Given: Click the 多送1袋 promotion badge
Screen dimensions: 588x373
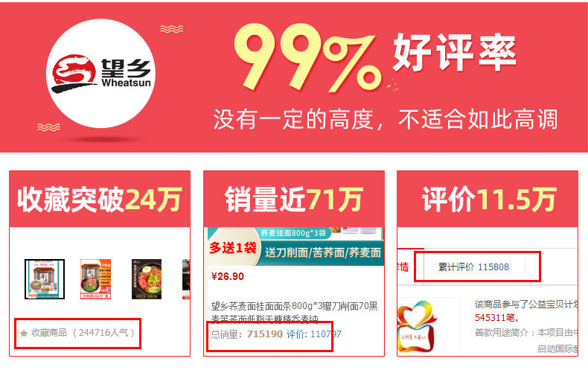Looking at the screenshot, I should [233, 248].
